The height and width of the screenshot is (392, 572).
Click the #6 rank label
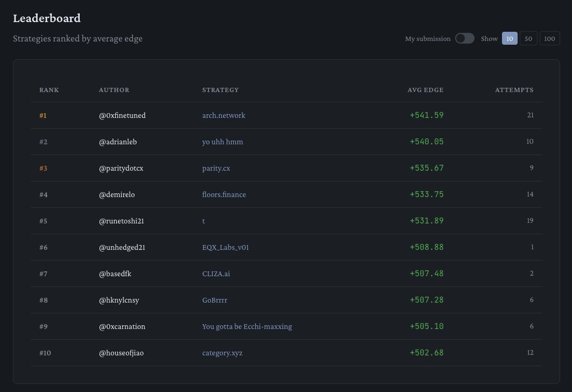click(44, 248)
